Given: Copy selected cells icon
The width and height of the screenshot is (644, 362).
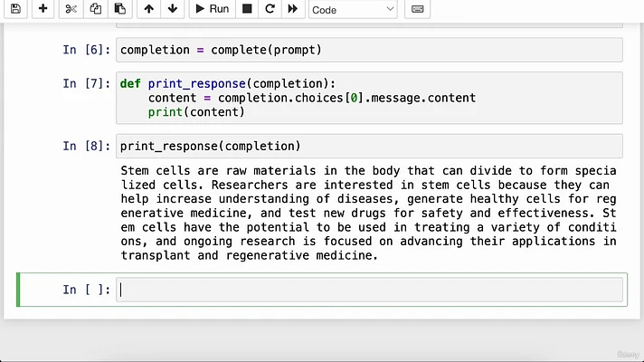Looking at the screenshot, I should click(x=95, y=9).
